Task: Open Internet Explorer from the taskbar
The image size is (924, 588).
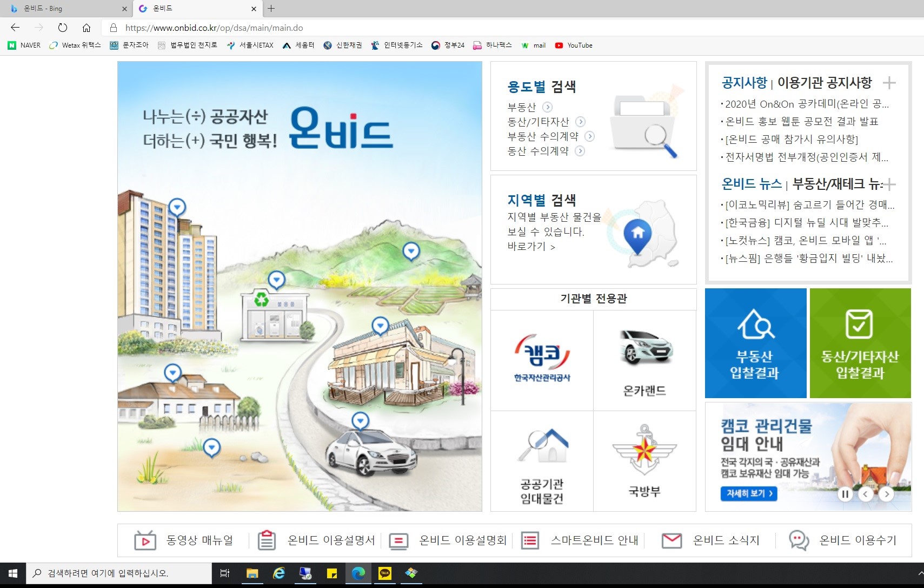Action: [279, 573]
